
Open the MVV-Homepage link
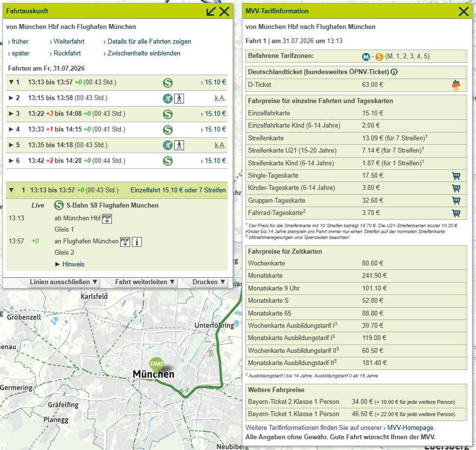[410, 428]
